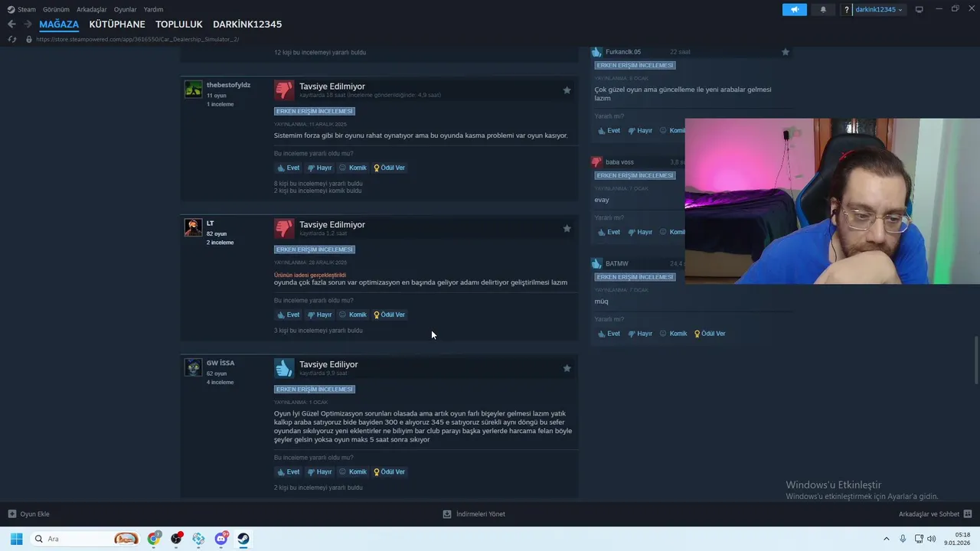Give an award to thebestofyldz's review

[390, 168]
